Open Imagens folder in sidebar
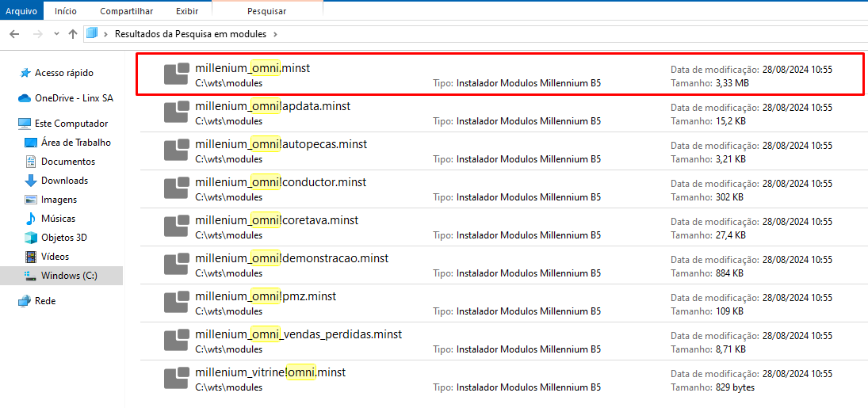This screenshot has height=408, width=868. 59,200
